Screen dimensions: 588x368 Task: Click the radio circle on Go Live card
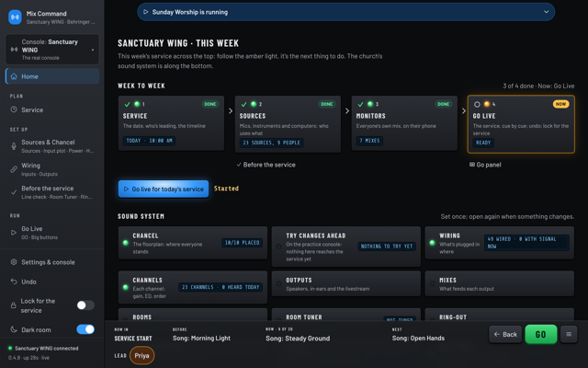[x=477, y=104]
